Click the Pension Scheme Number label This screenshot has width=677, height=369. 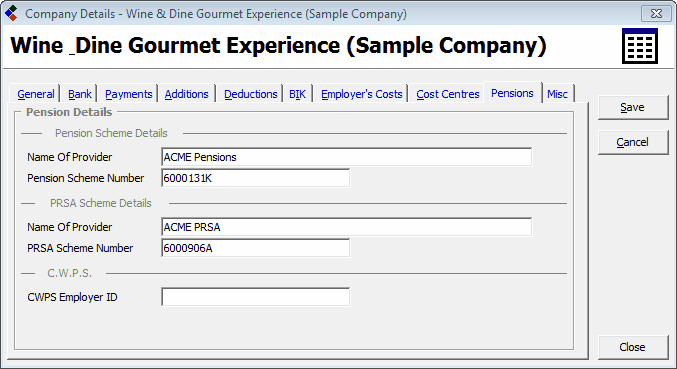click(x=85, y=178)
